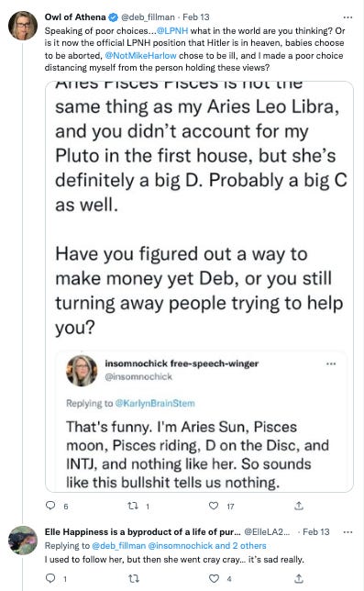364x591 pixels.
Task: Like Elle's cray cray reply
Action: (x=215, y=578)
